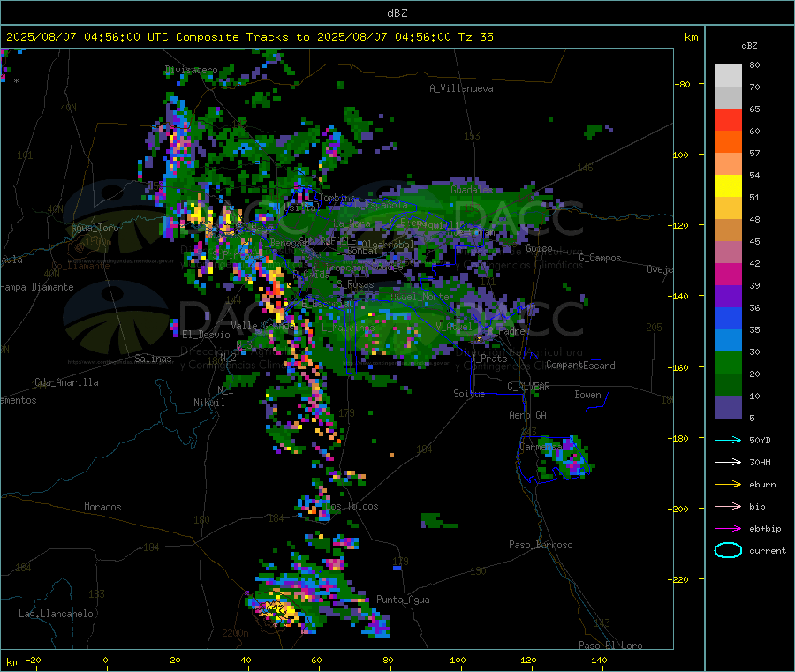Image resolution: width=795 pixels, height=672 pixels.
Task: Click the 'Punta_Agua' map label
Action: (403, 600)
